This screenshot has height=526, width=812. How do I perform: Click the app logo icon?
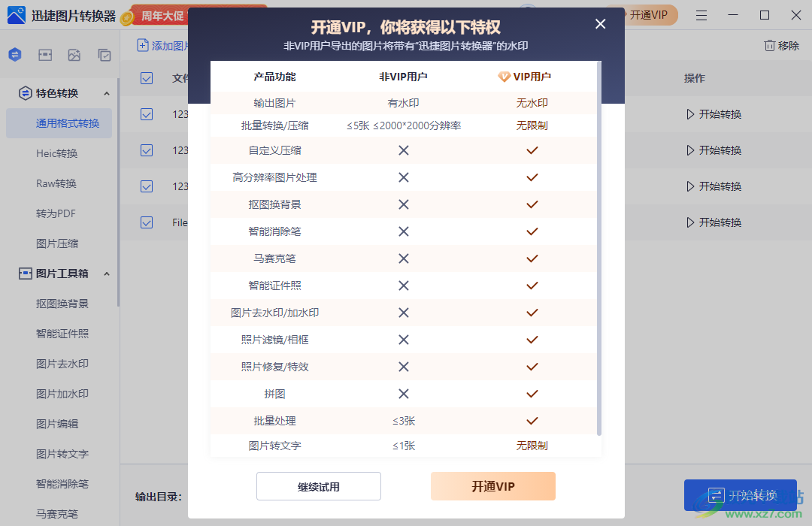pos(16,16)
